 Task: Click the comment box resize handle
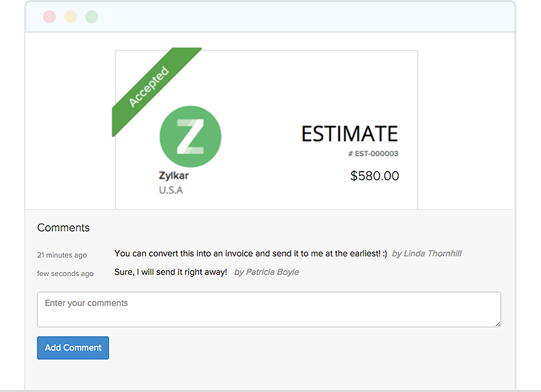[x=498, y=323]
